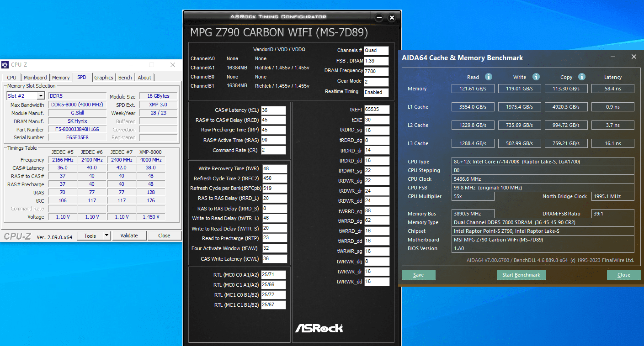Click Validate button in CPU-Z
This screenshot has height=346, width=644.
pyautogui.click(x=129, y=236)
